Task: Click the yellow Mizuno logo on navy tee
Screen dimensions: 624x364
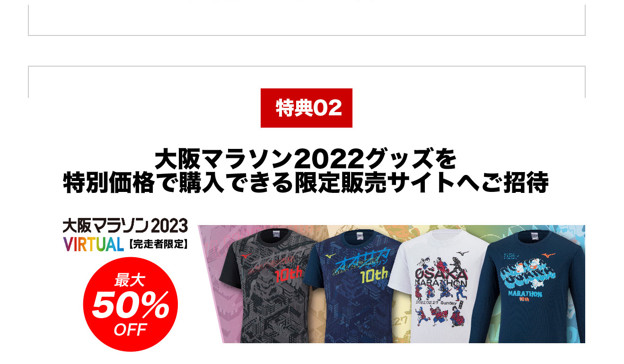Action: point(331,256)
